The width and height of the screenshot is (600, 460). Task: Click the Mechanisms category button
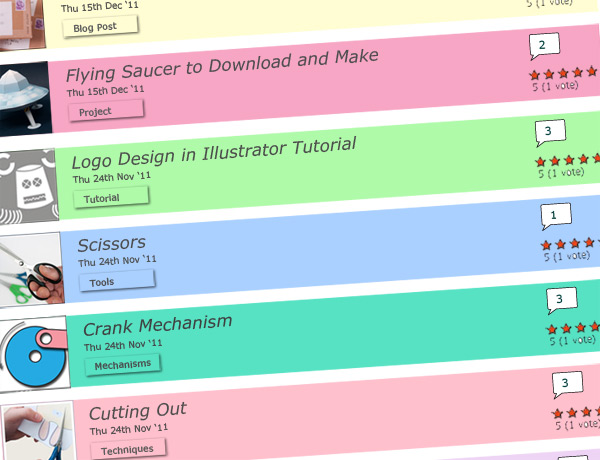[x=122, y=365]
